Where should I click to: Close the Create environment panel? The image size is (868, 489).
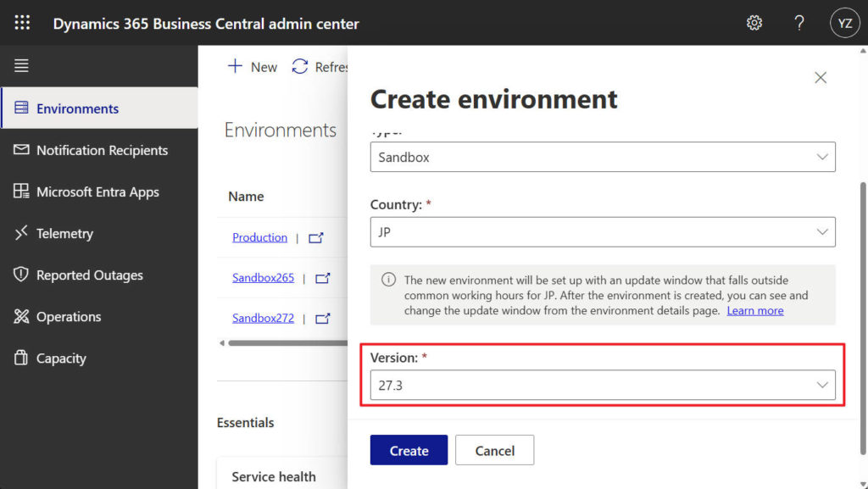coord(820,77)
